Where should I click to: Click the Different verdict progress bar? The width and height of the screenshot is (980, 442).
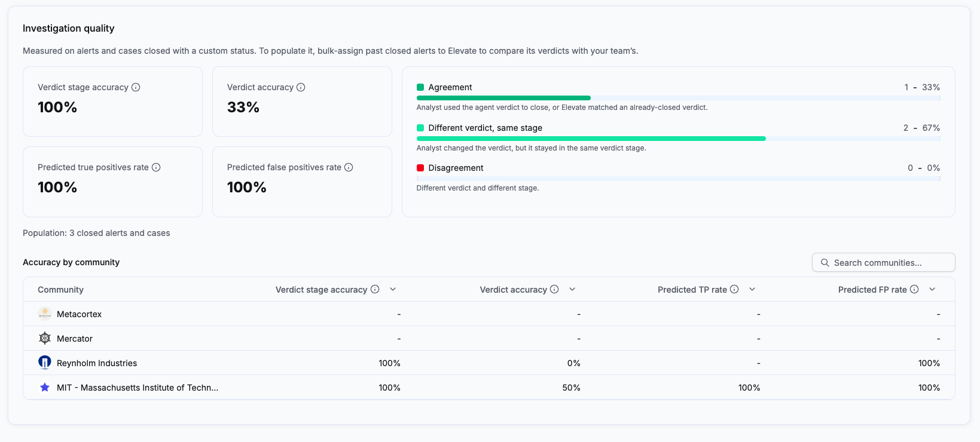[678, 139]
